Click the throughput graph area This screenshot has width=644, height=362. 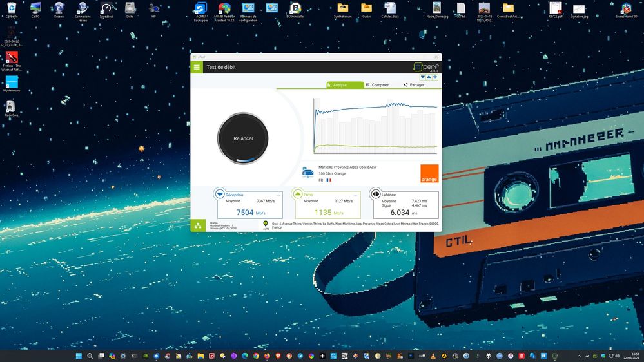tap(375, 126)
